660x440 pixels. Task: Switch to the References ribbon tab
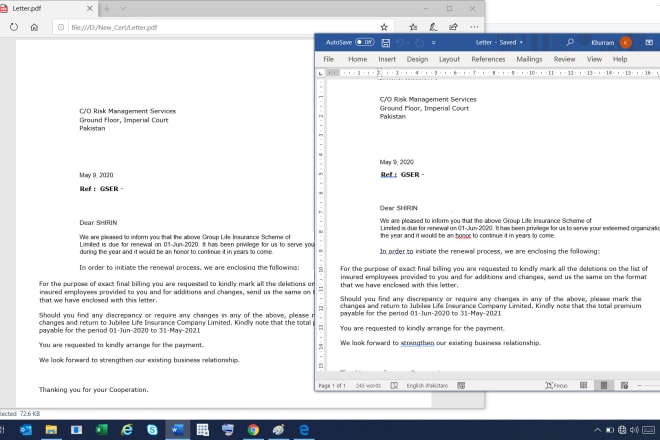click(488, 59)
